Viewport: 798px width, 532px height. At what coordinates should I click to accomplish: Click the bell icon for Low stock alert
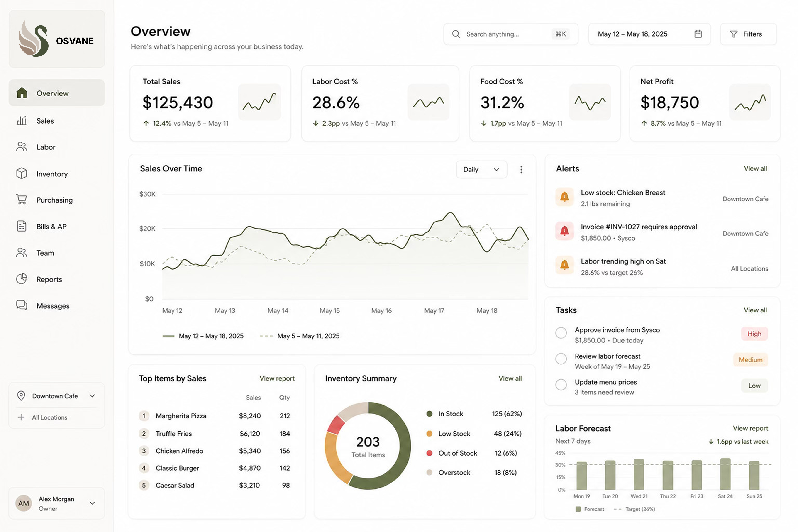click(564, 197)
